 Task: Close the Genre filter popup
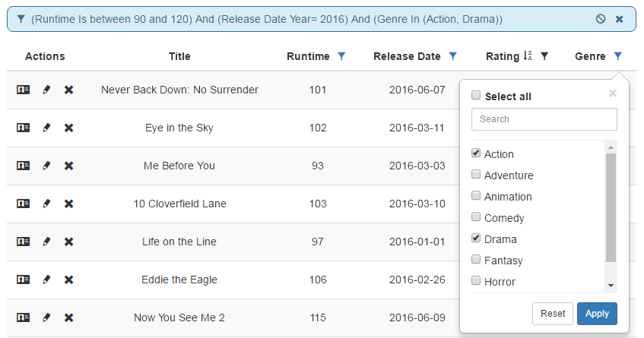pos(613,93)
